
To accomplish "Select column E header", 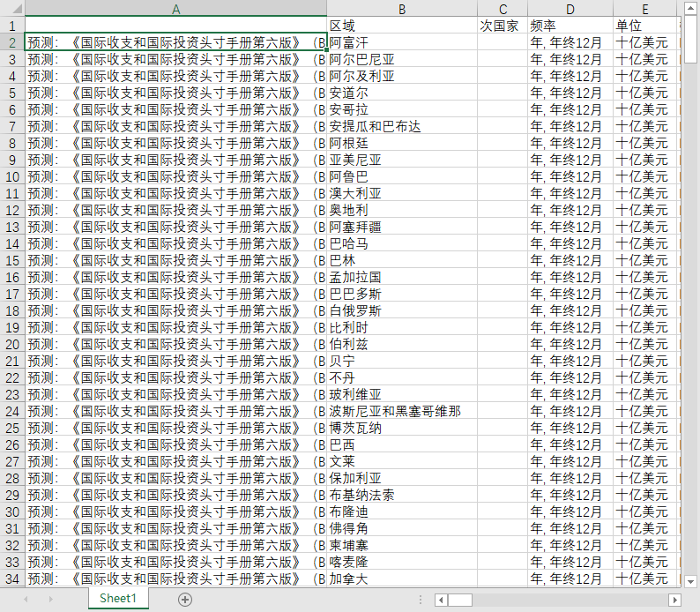I will click(x=645, y=9).
